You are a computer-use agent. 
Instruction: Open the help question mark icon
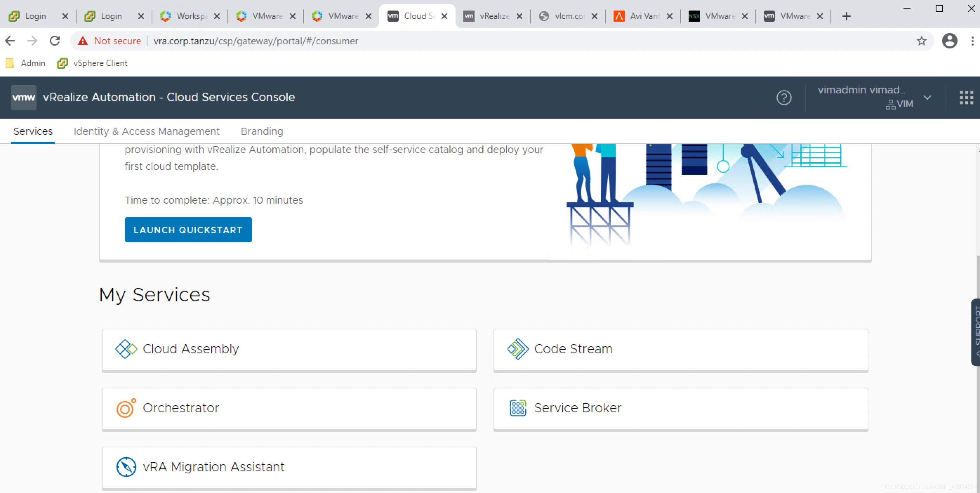click(784, 98)
